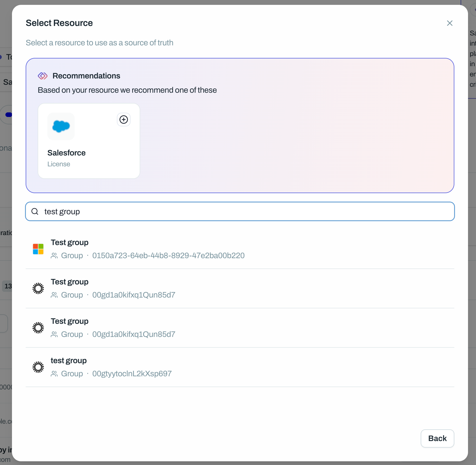Click the Salesforce name label
The image size is (476, 465).
pyautogui.click(x=66, y=153)
